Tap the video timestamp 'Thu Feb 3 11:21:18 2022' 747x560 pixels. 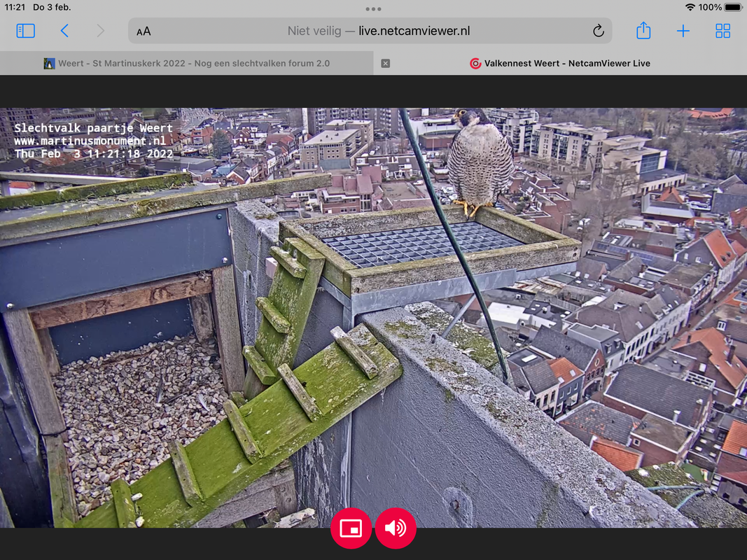[x=93, y=154]
